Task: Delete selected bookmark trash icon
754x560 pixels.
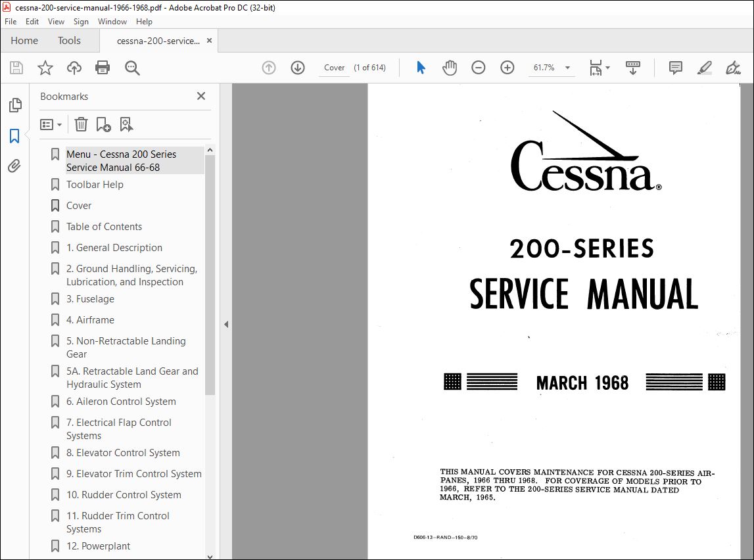Action: coord(81,124)
